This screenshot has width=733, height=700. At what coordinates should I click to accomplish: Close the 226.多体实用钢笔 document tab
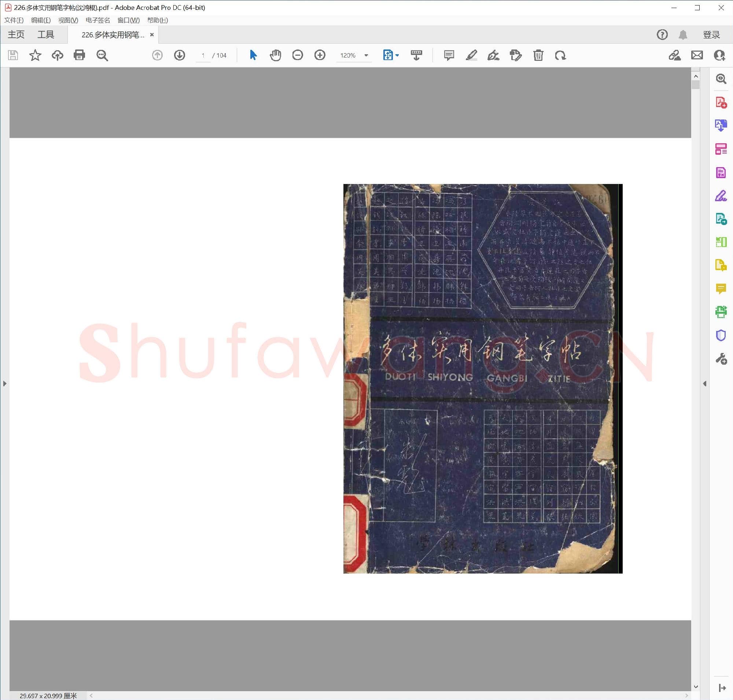click(x=152, y=35)
